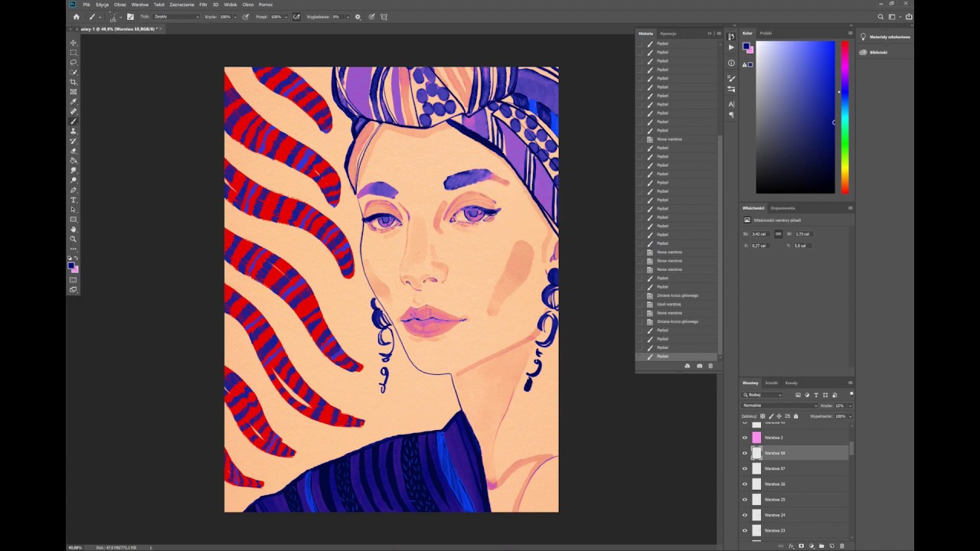This screenshot has height=551, width=980.
Task: Select the Clone Stamp tool
Action: (x=73, y=132)
